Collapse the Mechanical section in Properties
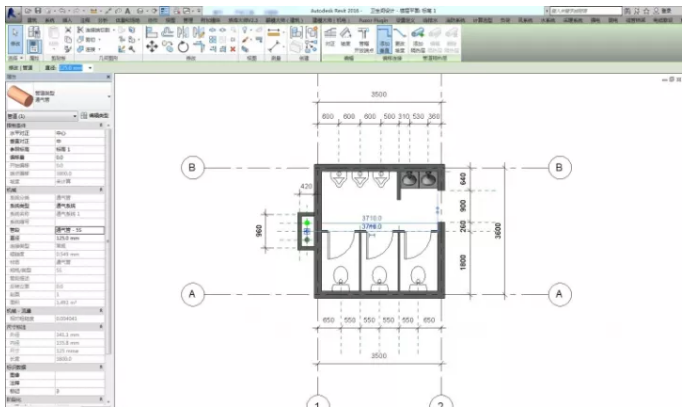 pyautogui.click(x=101, y=190)
